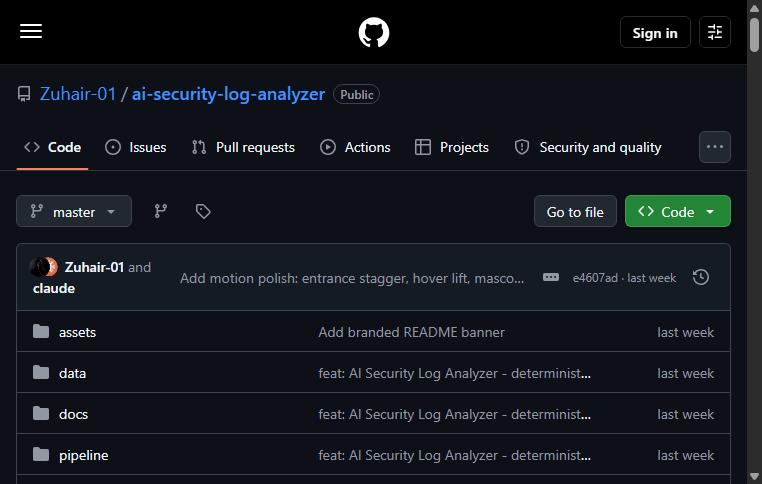Open the Actions tab
Screen dimensions: 762x484
pyautogui.click(x=355, y=147)
